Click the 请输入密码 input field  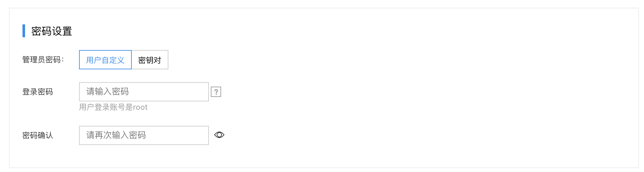pos(144,92)
